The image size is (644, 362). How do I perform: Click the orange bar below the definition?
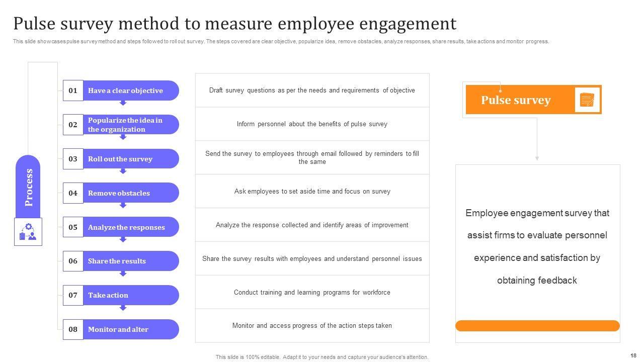pyautogui.click(x=537, y=326)
